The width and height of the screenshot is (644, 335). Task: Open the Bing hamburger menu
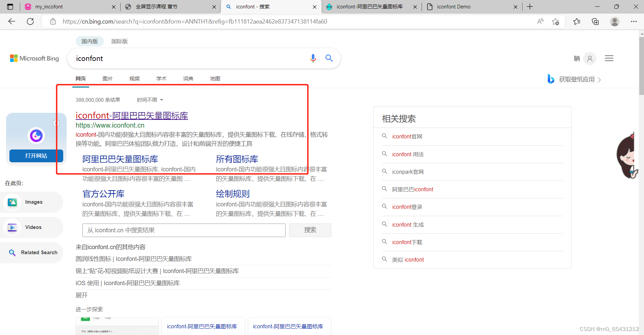(609, 58)
